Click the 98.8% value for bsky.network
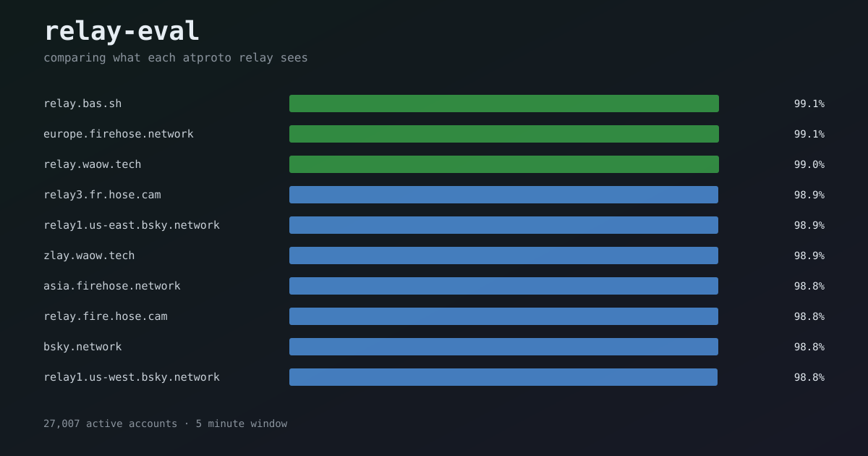 point(809,347)
